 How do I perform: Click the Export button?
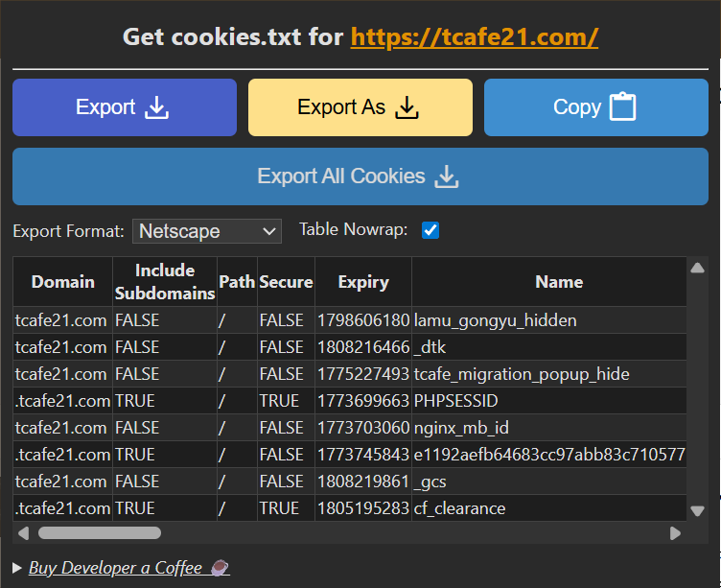click(124, 107)
